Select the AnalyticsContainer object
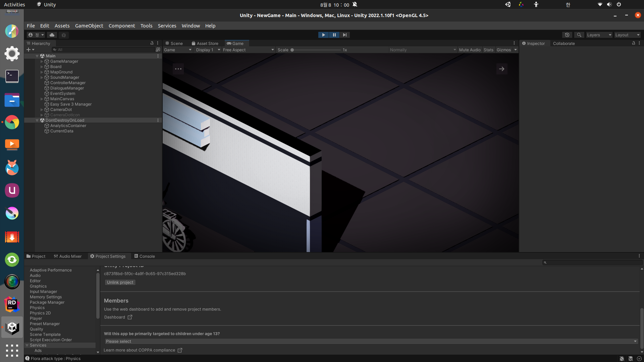This screenshot has width=644, height=362. [68, 126]
